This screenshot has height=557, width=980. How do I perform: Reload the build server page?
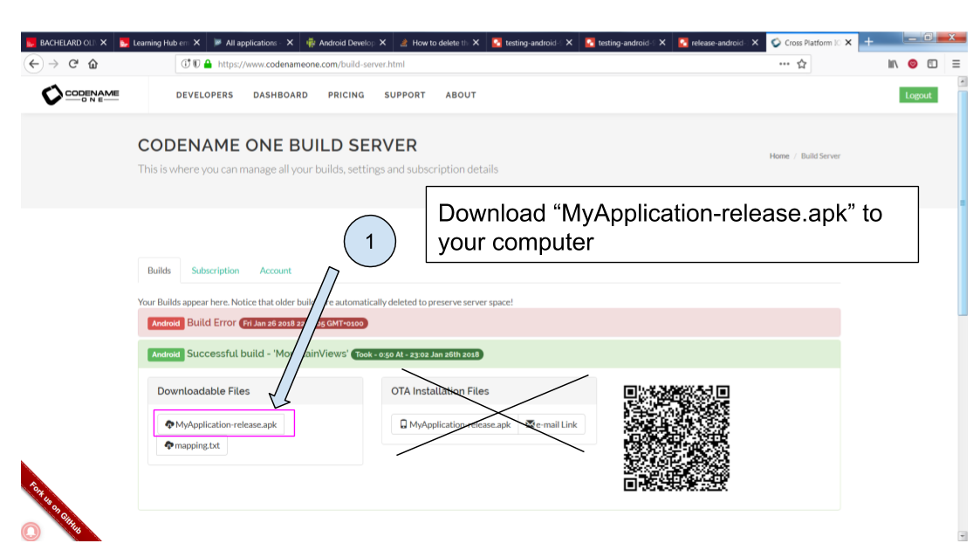coord(73,64)
